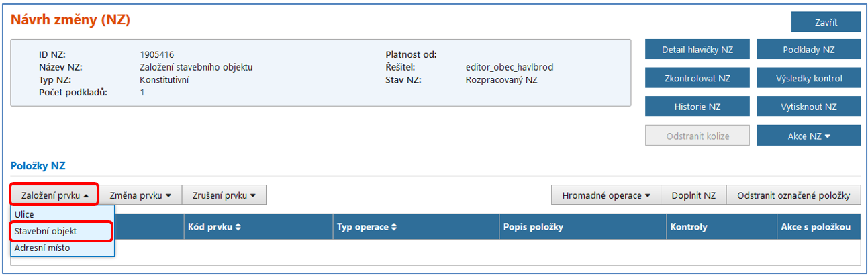
Task: Run Zkontrolovat NZ check
Action: [x=697, y=78]
